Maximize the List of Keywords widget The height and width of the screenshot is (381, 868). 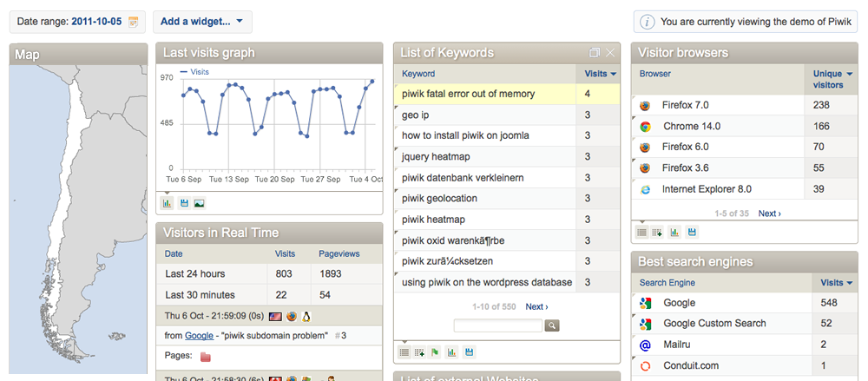(595, 53)
